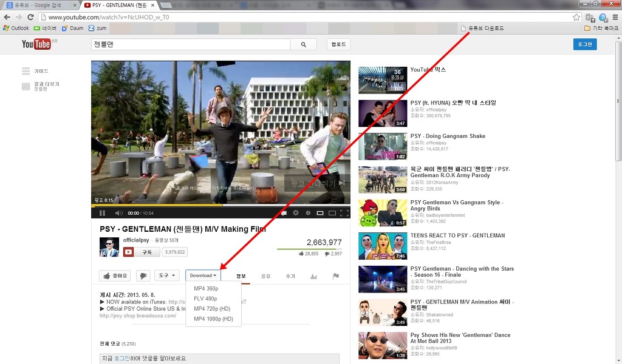Click officialpsy channel avatar
622x364 pixels.
click(x=109, y=247)
